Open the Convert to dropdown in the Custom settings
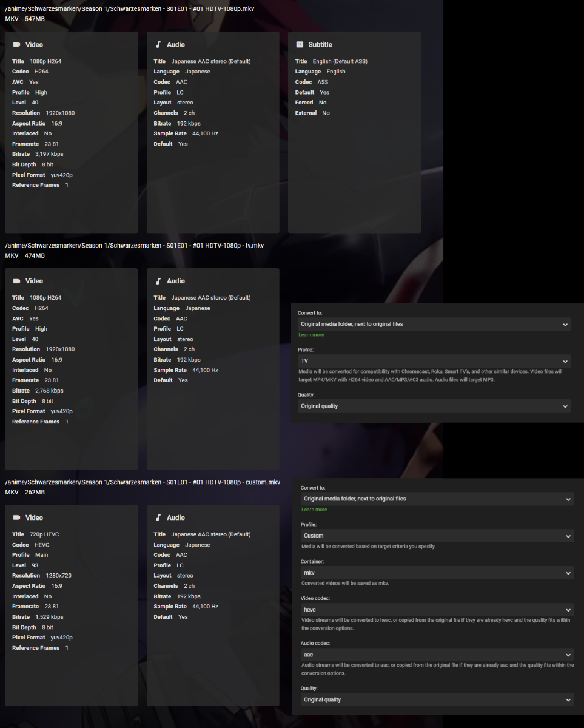This screenshot has width=584, height=728. [x=437, y=499]
